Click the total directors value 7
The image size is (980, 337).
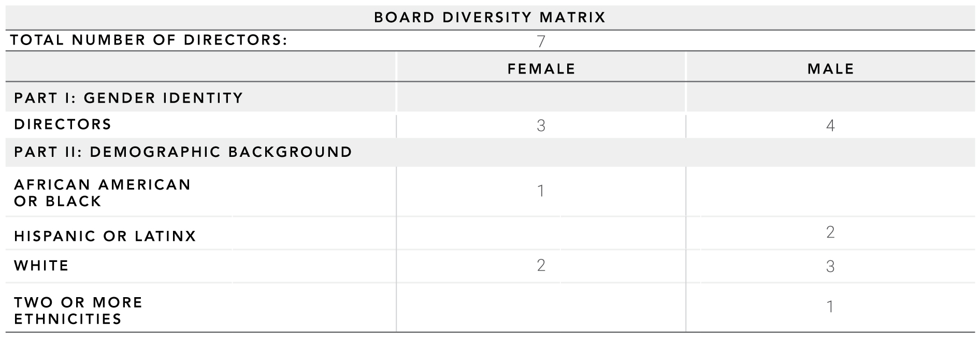pos(541,41)
